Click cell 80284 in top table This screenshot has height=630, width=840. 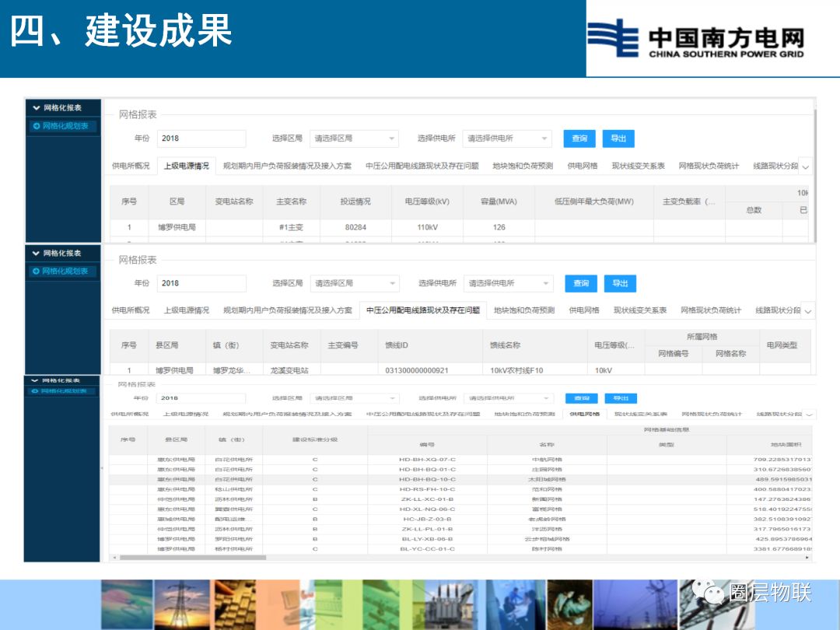(355, 227)
